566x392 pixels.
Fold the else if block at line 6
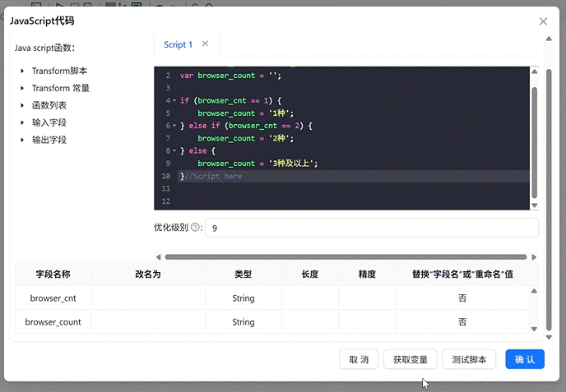[x=174, y=126]
